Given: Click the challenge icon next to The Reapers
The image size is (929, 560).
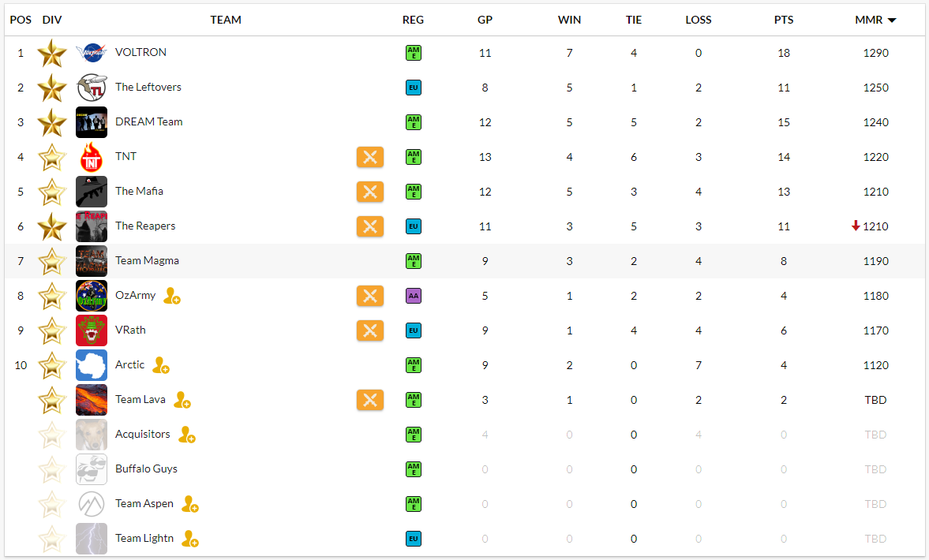Looking at the screenshot, I should 369,226.
